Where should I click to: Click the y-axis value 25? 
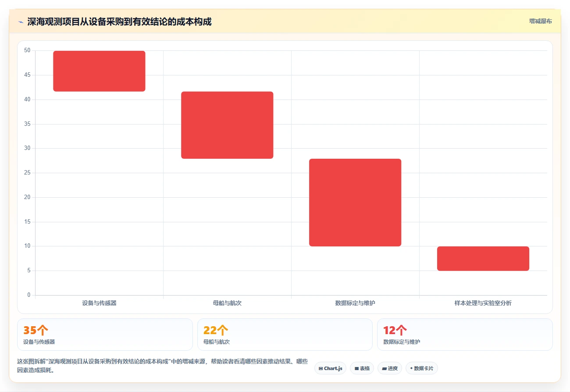pos(27,173)
